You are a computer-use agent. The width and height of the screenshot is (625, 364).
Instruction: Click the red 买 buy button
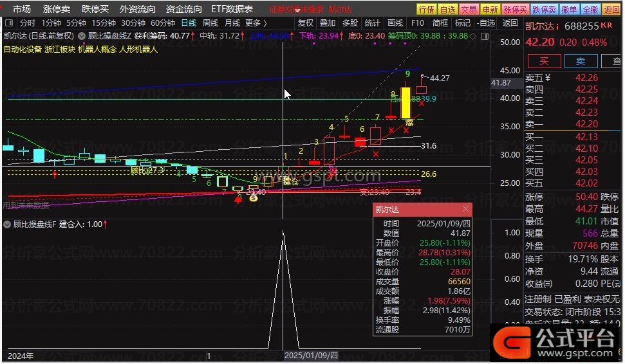[x=544, y=61]
